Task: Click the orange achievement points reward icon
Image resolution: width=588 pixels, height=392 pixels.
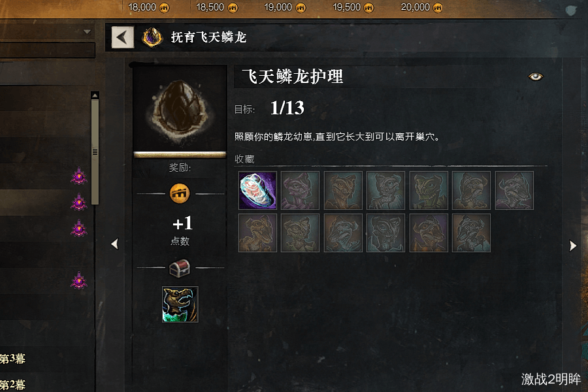Action: point(180,193)
